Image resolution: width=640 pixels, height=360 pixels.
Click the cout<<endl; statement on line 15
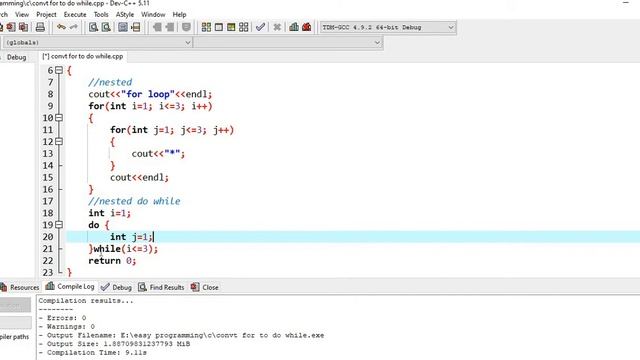click(x=139, y=178)
